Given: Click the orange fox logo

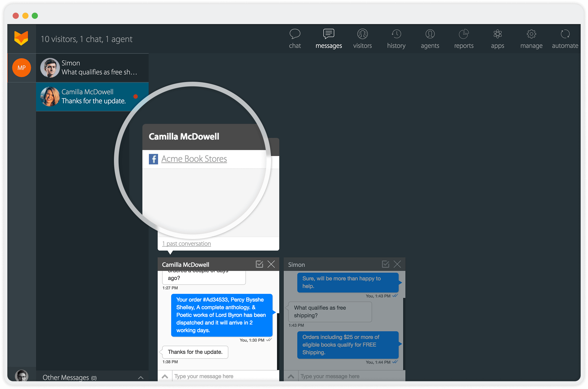Looking at the screenshot, I should [x=21, y=38].
